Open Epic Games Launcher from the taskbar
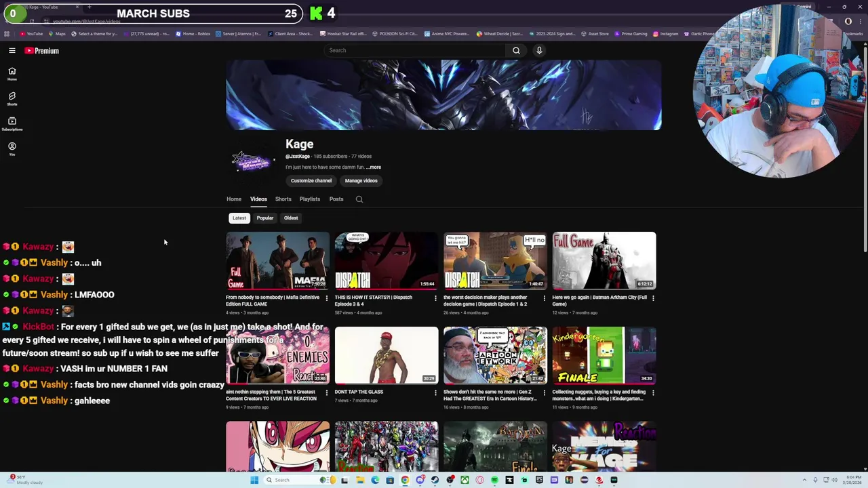This screenshot has width=868, height=488. click(x=539, y=480)
